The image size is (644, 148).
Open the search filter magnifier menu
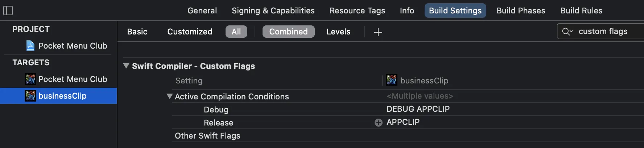[x=567, y=32]
